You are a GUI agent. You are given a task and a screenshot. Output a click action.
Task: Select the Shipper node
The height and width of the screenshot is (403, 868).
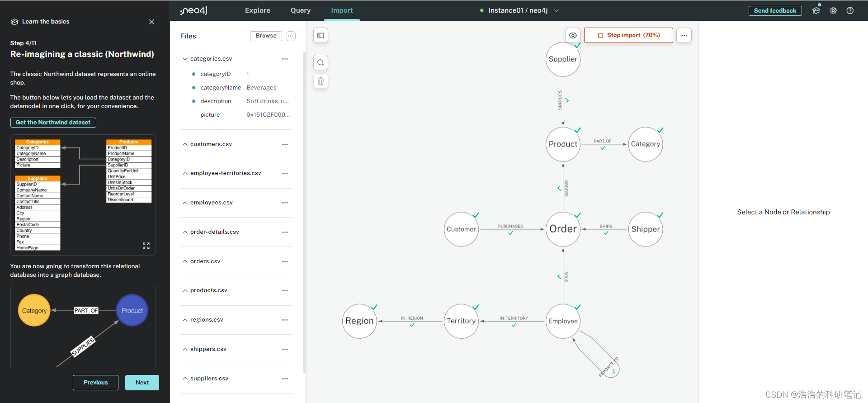pyautogui.click(x=645, y=229)
